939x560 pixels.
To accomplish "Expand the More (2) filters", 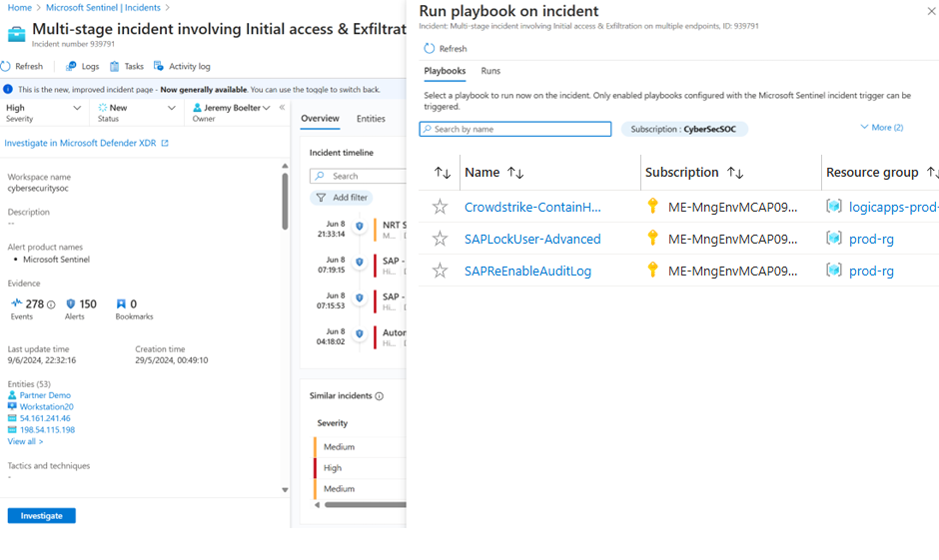I will point(881,128).
